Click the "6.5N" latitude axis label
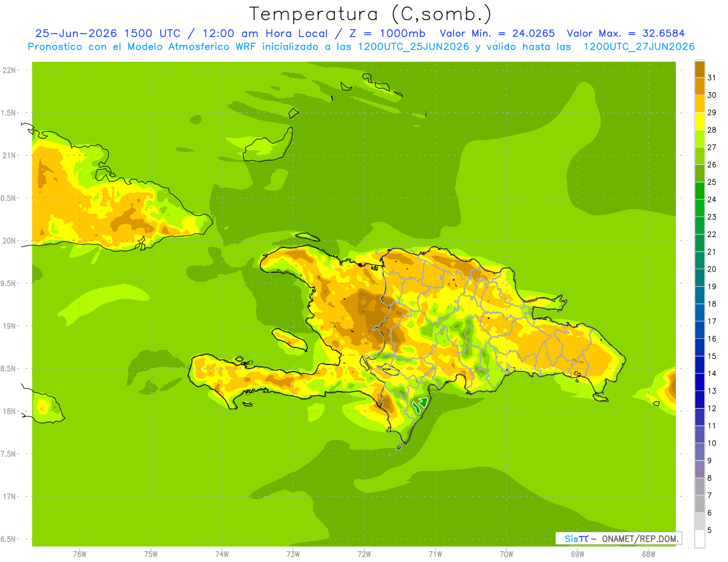The height and width of the screenshot is (562, 728). tap(10, 539)
